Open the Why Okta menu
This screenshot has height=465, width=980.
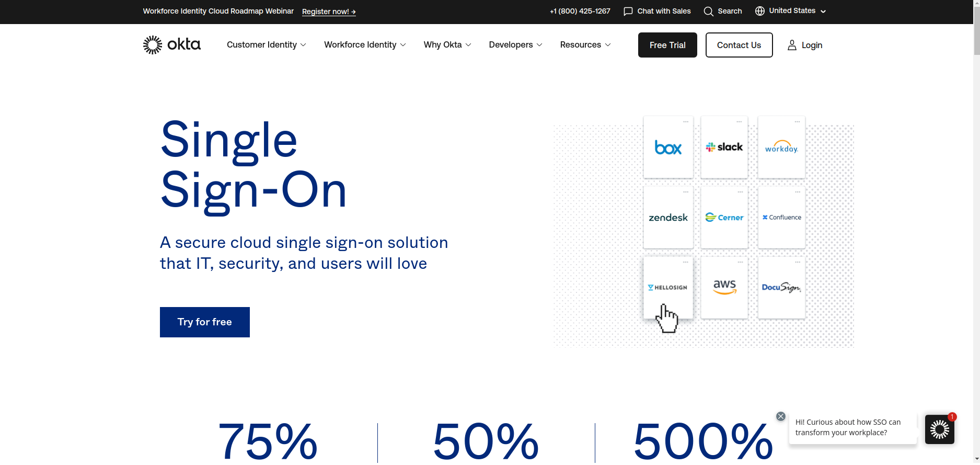tap(447, 45)
